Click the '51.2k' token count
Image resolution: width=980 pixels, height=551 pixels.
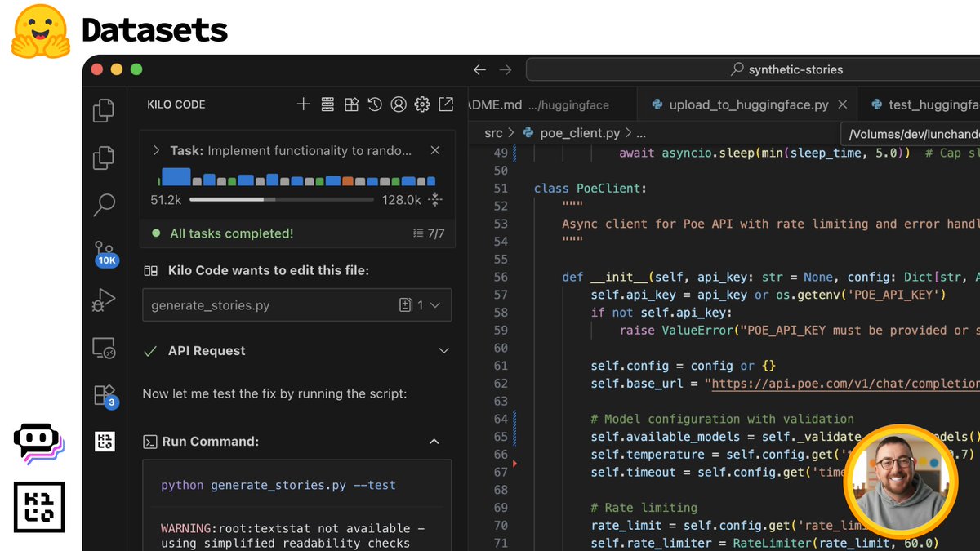pyautogui.click(x=166, y=199)
